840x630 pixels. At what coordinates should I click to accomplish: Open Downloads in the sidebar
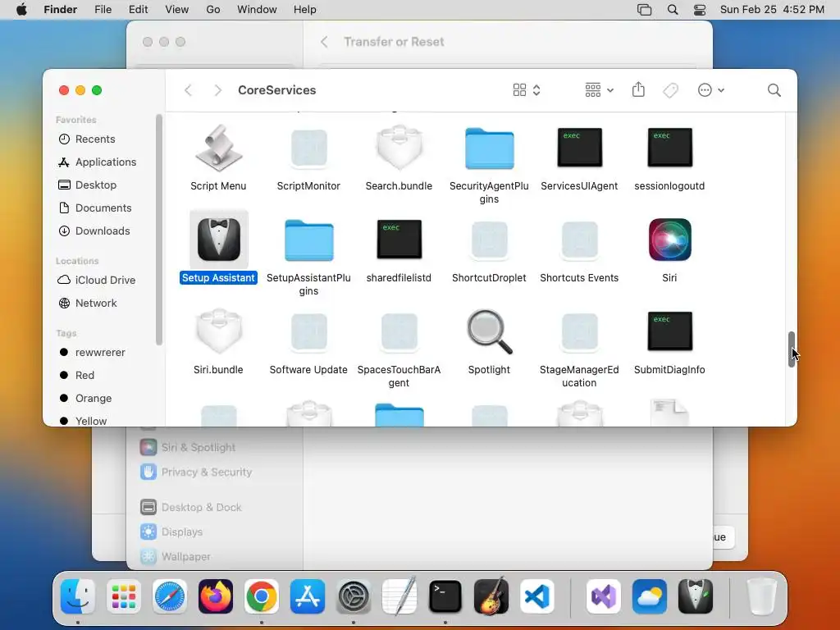pos(94,231)
